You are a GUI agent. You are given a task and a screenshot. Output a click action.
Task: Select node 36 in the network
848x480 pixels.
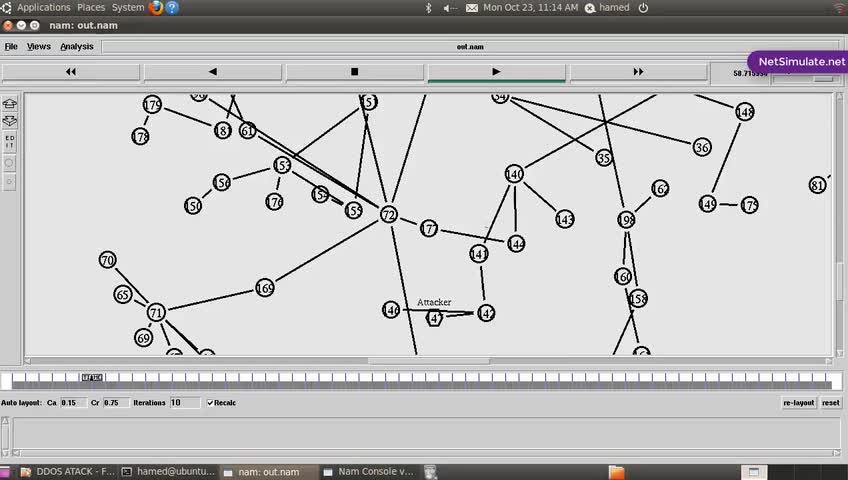[x=702, y=147]
